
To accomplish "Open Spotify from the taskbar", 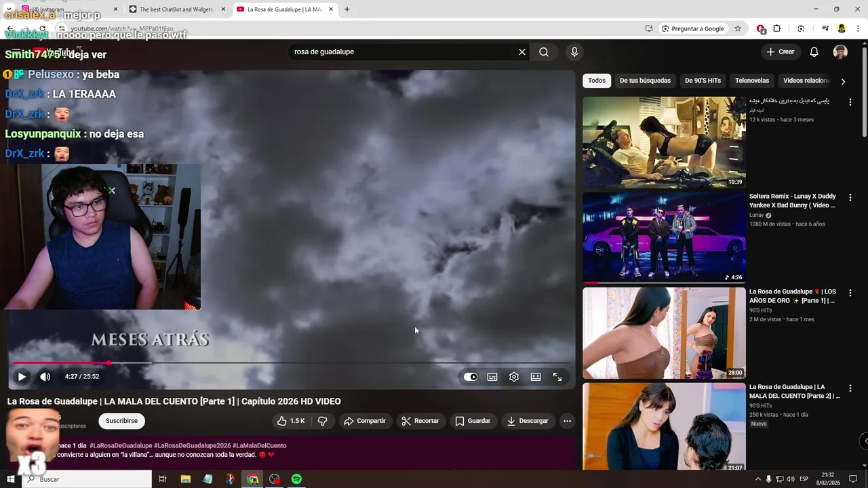I will click(x=296, y=479).
